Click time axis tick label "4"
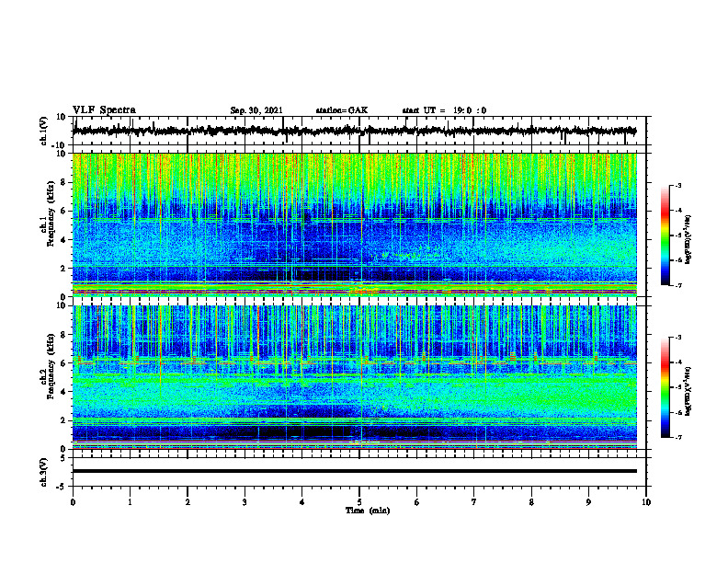 [302, 502]
